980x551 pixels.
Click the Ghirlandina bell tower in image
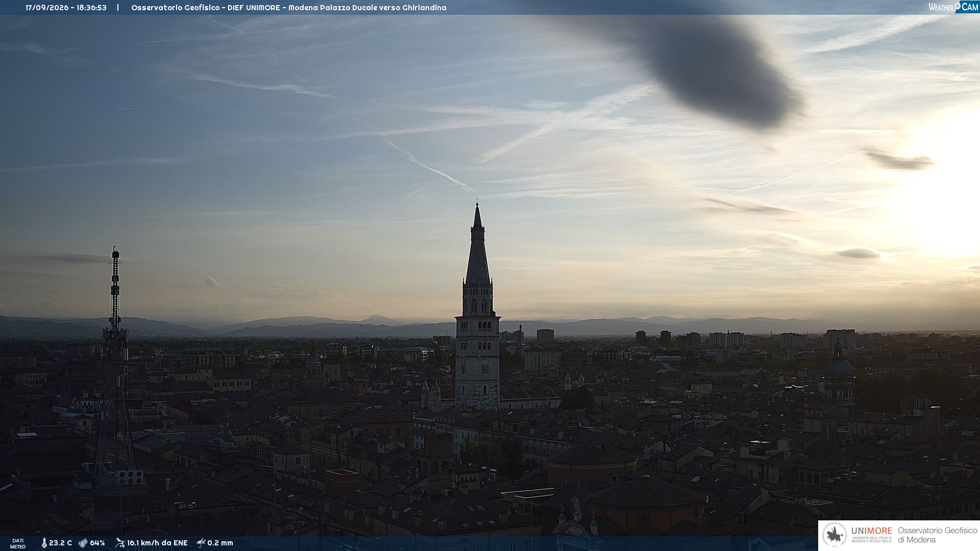(x=478, y=306)
